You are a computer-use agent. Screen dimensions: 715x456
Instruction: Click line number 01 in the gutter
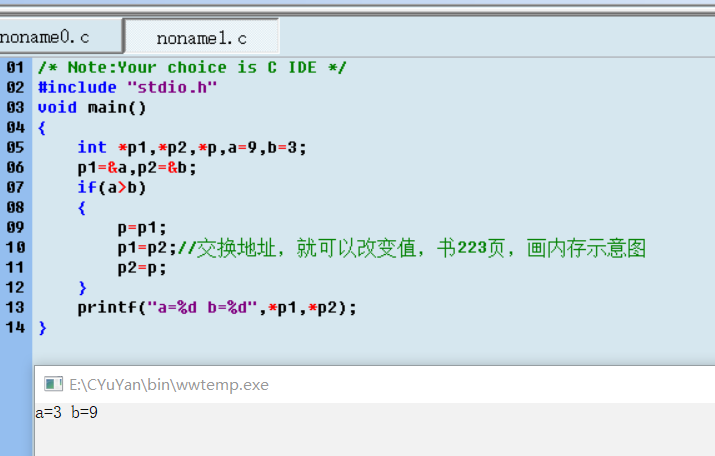point(15,67)
